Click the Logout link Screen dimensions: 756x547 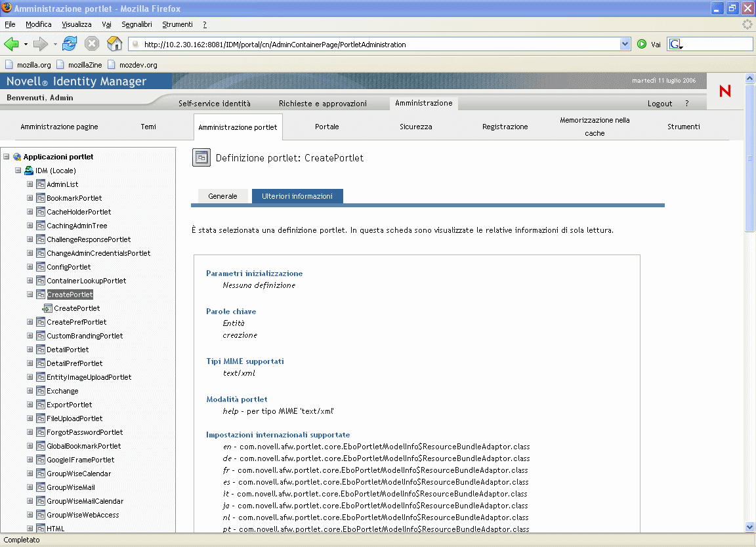[660, 104]
